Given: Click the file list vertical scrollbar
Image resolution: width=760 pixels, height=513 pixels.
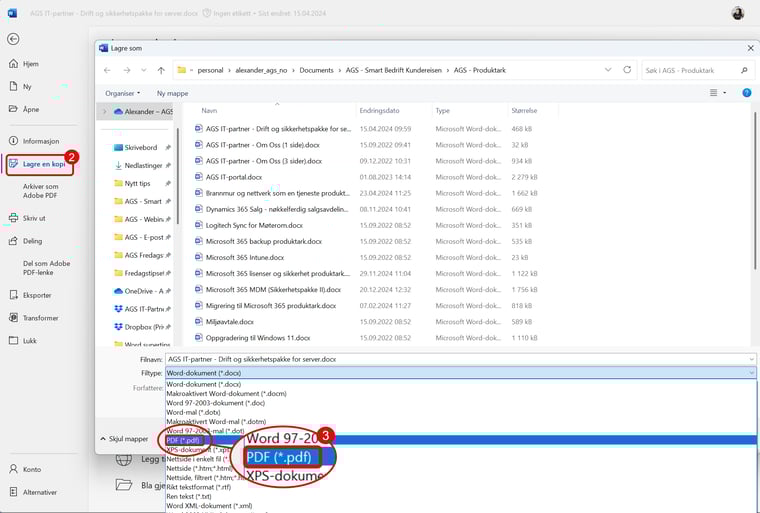Looking at the screenshot, I should click(x=754, y=190).
